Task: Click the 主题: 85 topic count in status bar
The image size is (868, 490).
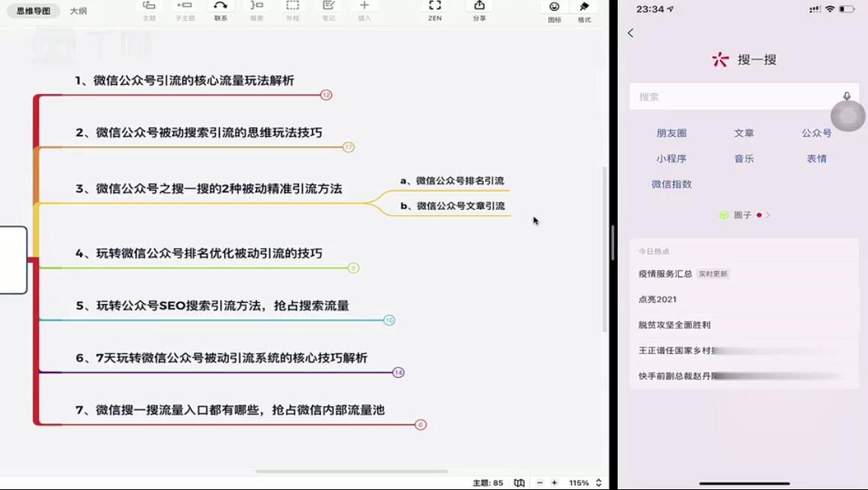Action: click(487, 483)
